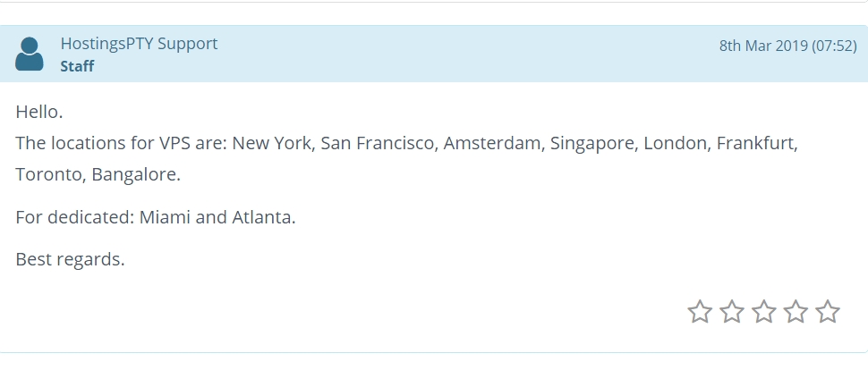The width and height of the screenshot is (868, 370).
Task: Click the 8th Mar 2019 (07:52) timestamp
Action: (x=787, y=46)
